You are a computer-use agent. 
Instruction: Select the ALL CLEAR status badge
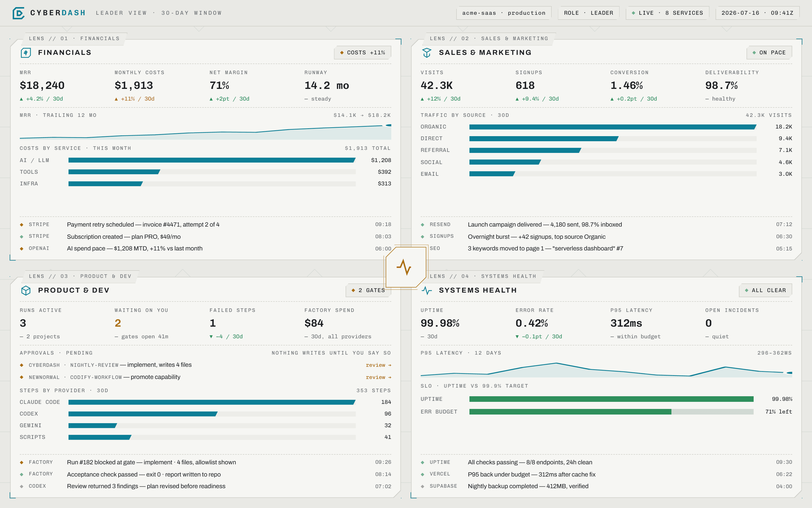tap(765, 290)
